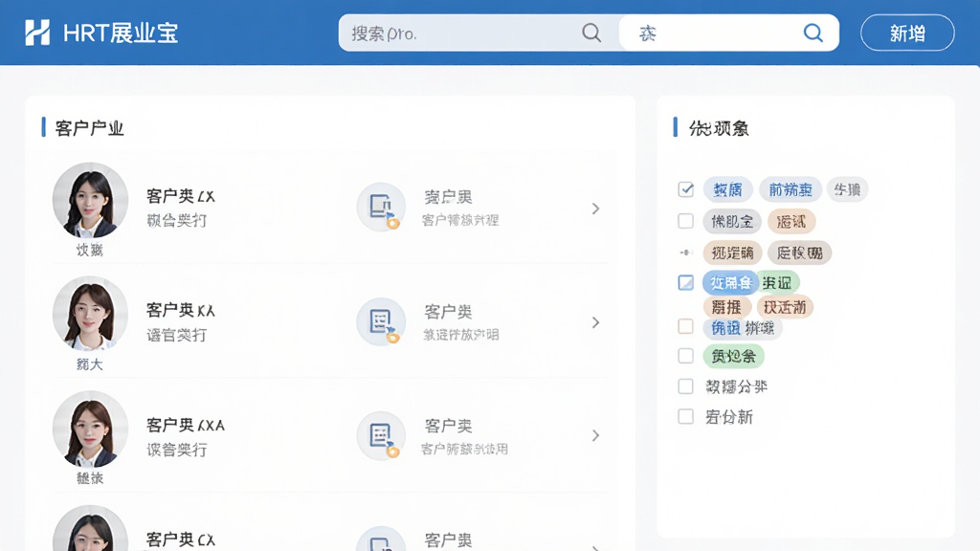The height and width of the screenshot is (551, 980).
Task: Select the first orange tag below the solid blue tag
Action: point(726,307)
